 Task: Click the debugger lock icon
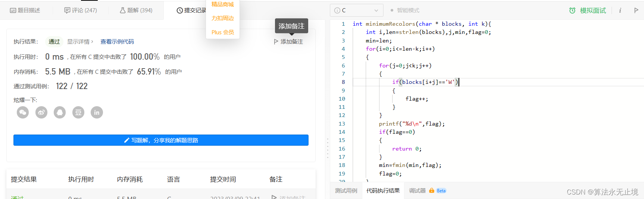coord(432,190)
